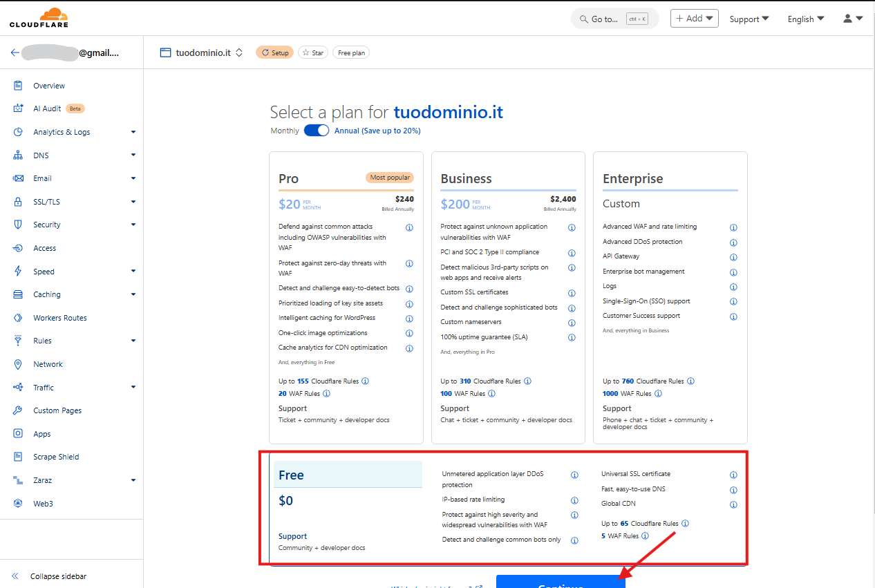
Task: Click the Custom Pages wrench icon
Action: pos(19,410)
